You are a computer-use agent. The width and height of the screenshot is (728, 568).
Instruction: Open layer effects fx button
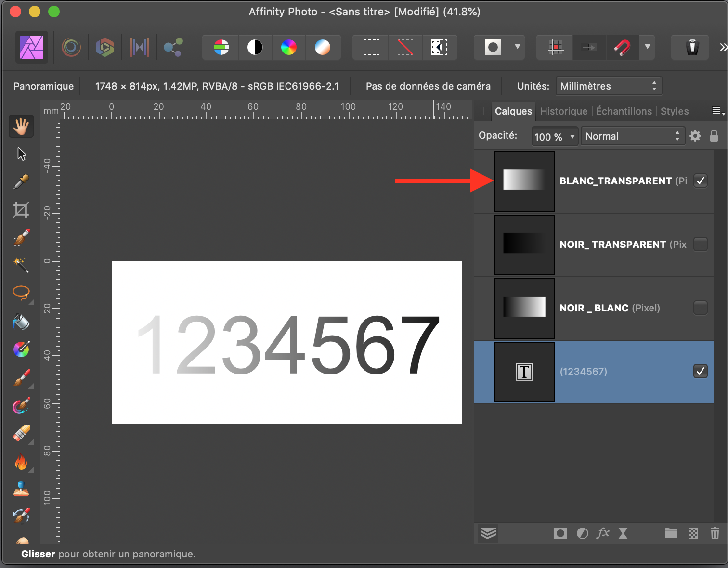(603, 533)
